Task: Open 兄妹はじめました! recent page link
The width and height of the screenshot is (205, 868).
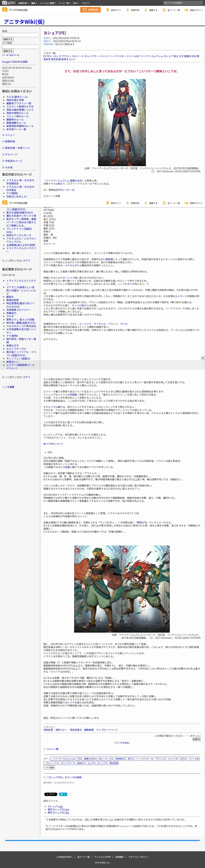Action: point(17,196)
